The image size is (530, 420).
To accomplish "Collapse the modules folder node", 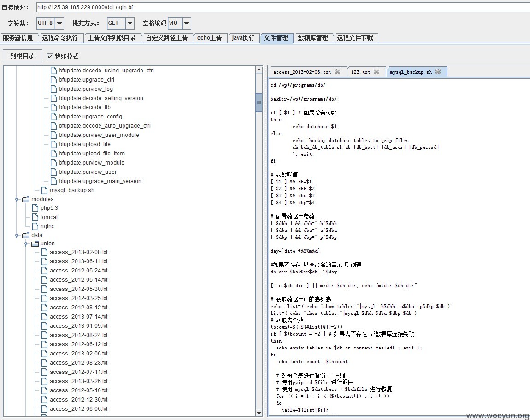I will click(x=17, y=200).
